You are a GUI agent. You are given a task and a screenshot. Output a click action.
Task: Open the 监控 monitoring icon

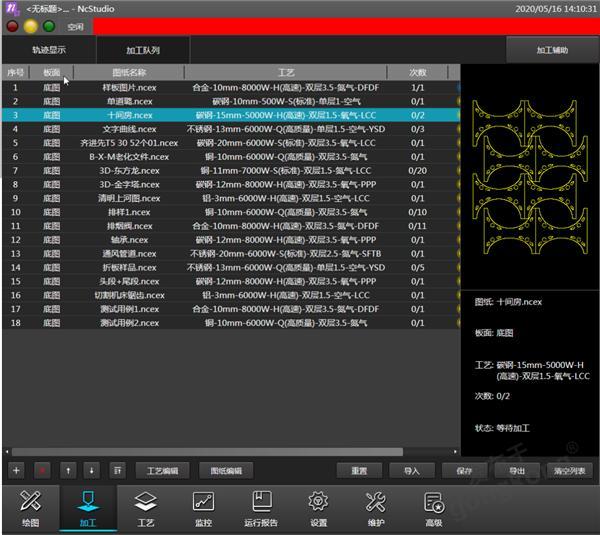click(x=203, y=508)
